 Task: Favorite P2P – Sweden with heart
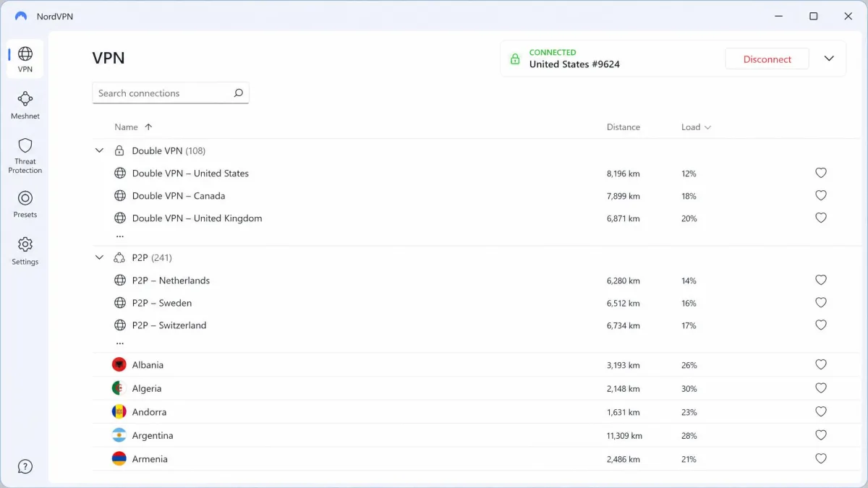pyautogui.click(x=821, y=302)
